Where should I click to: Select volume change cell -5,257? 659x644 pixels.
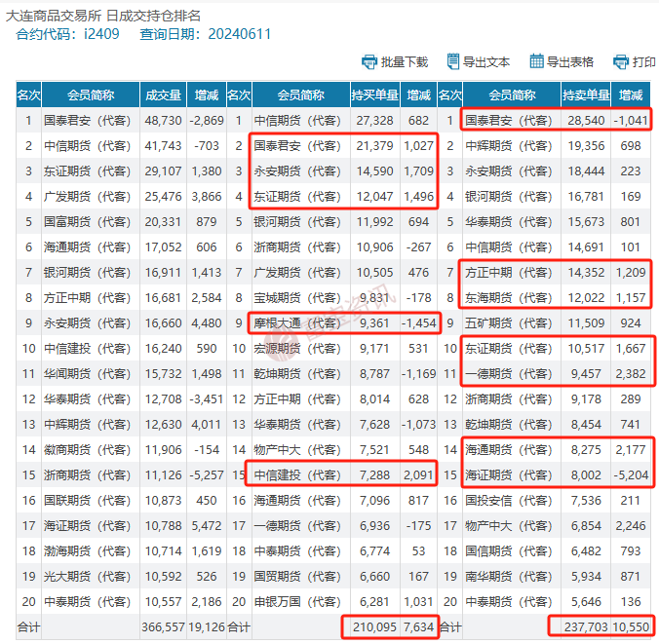pyautogui.click(x=207, y=474)
